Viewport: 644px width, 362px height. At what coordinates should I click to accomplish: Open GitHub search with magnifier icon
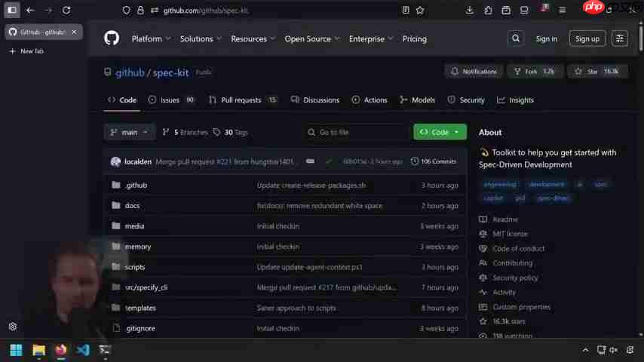point(516,38)
